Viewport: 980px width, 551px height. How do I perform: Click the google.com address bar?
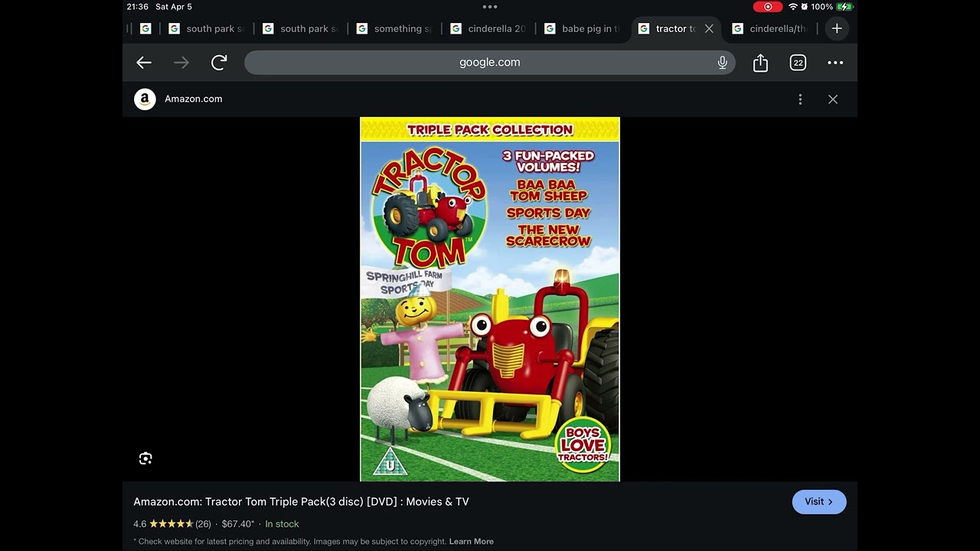point(490,63)
